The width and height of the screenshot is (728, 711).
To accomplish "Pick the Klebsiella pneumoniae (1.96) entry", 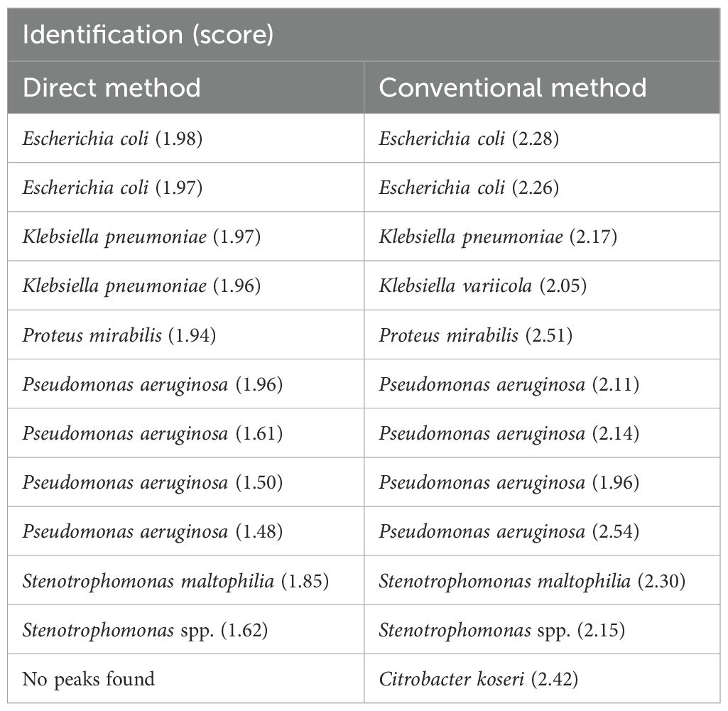I will coord(141,286).
